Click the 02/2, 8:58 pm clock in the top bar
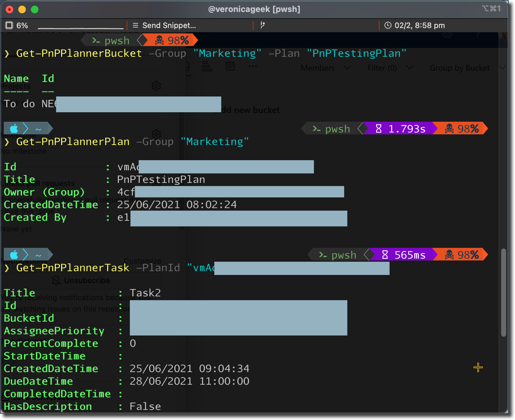 414,25
